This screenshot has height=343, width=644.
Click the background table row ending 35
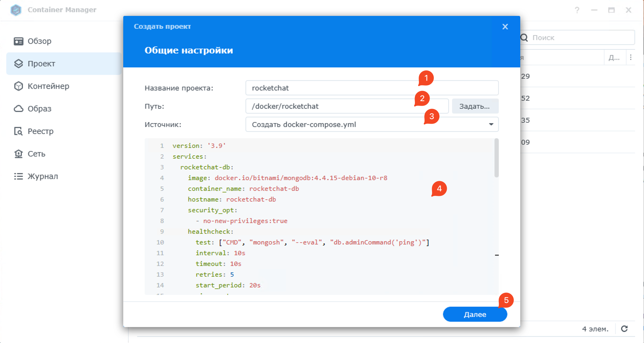[x=577, y=120]
